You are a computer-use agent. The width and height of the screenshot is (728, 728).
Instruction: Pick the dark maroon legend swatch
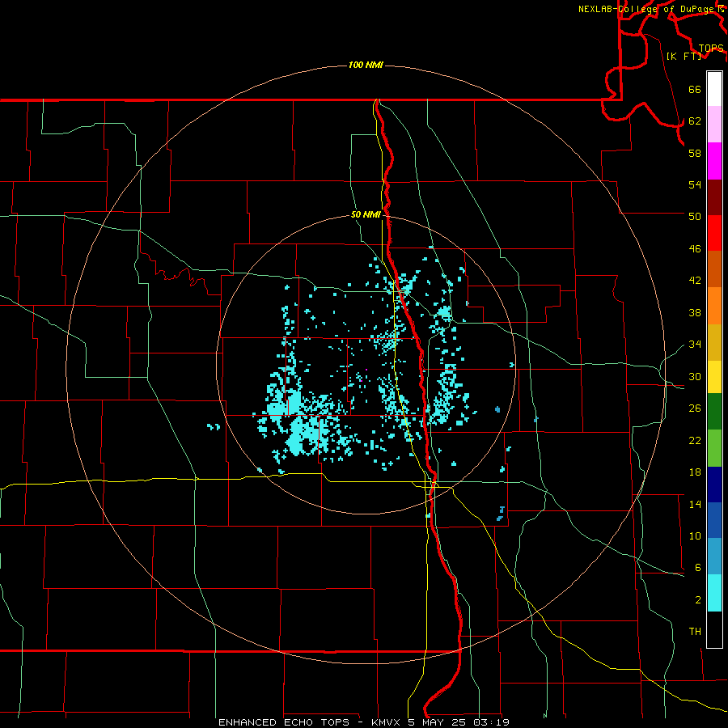714,197
